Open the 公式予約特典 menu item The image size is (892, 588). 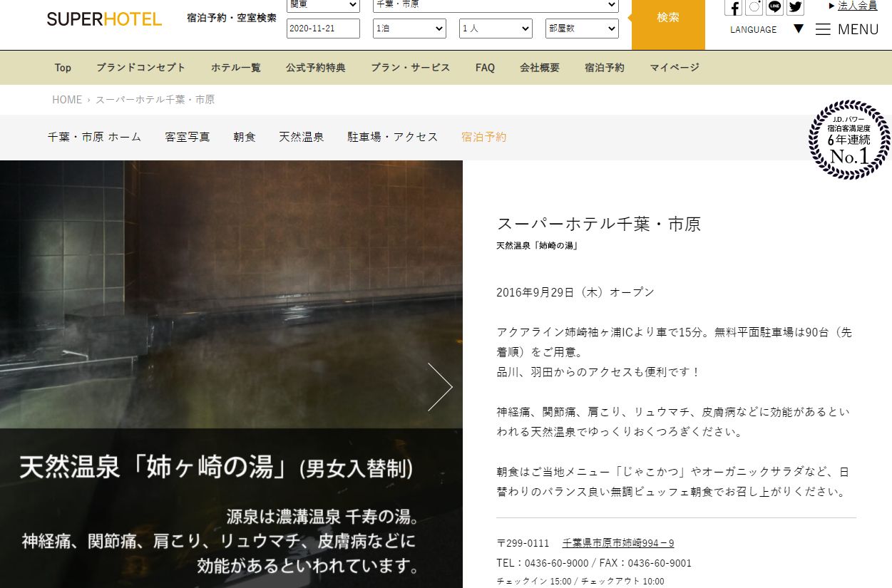click(316, 68)
